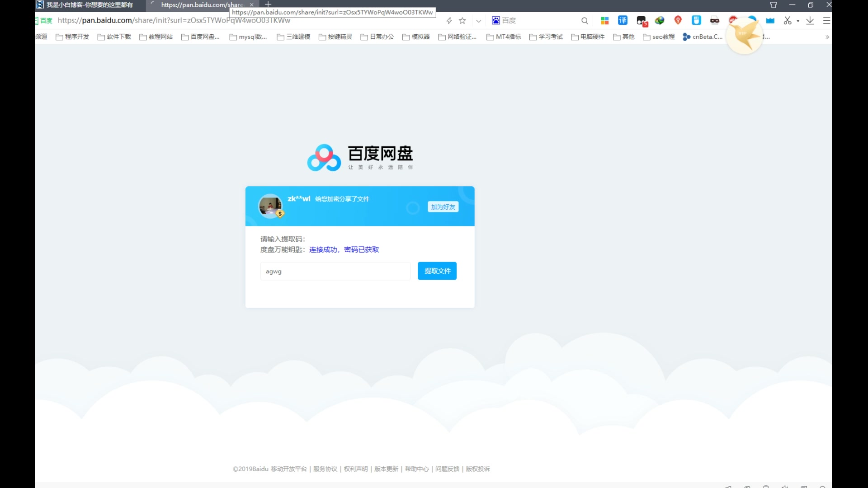Open the green globe download manager extension
Screen dimensions: 868x488
[660, 20]
